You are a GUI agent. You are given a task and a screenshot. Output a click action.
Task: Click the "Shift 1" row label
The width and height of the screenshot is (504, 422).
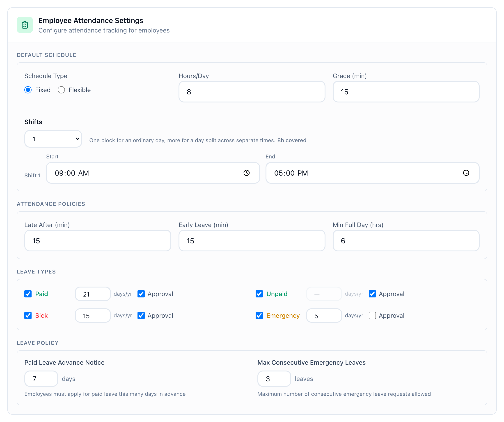[32, 176]
